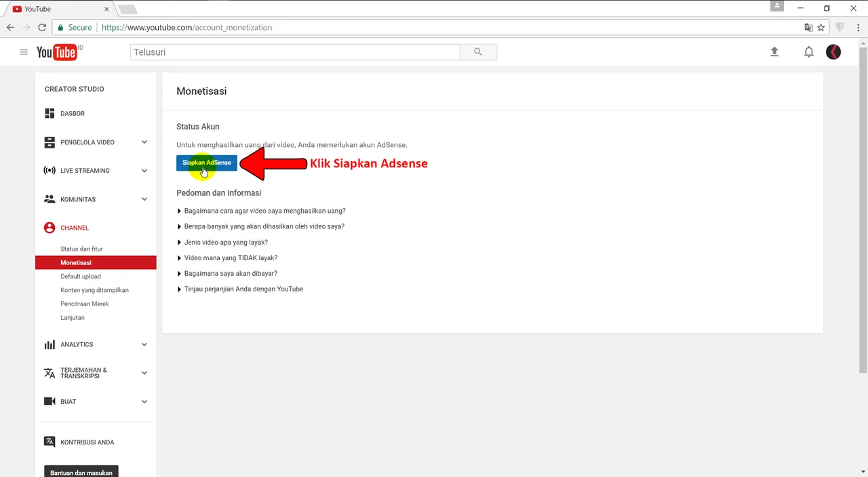View site info via Secure padlock

coord(74,28)
